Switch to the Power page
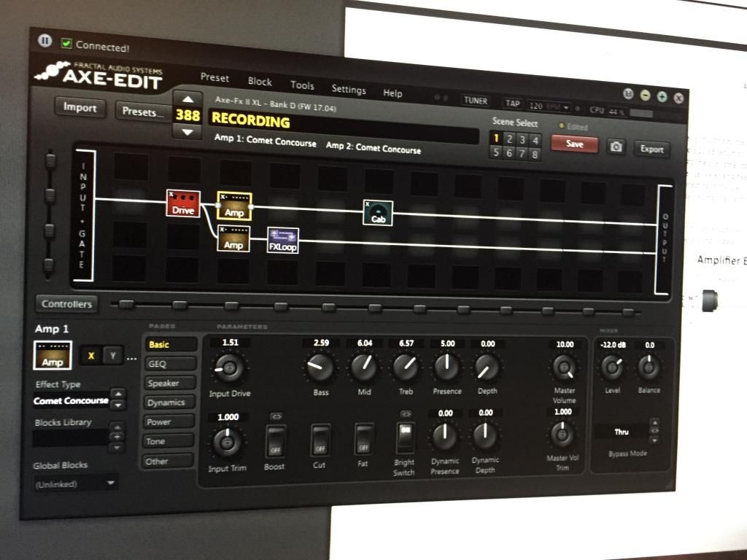747x560 pixels. click(169, 422)
